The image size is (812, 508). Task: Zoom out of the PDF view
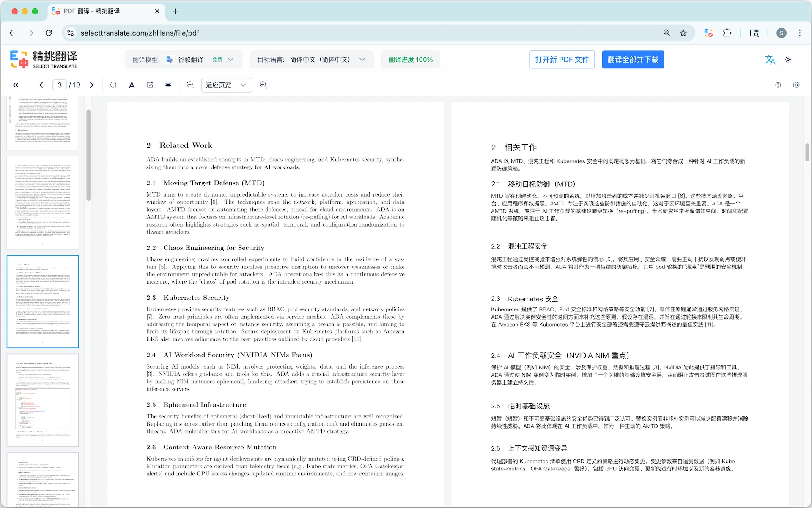point(190,85)
